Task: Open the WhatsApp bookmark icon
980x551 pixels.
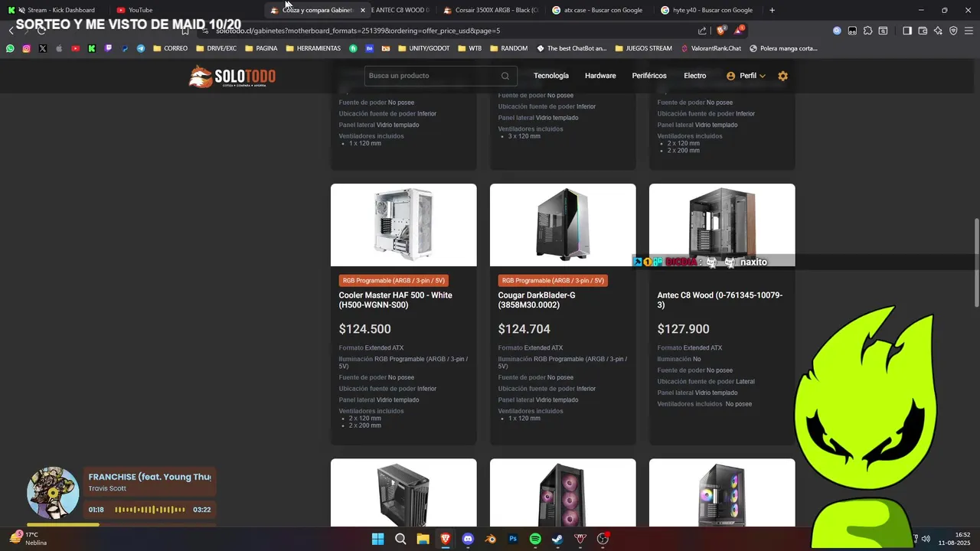Action: pos(10,48)
